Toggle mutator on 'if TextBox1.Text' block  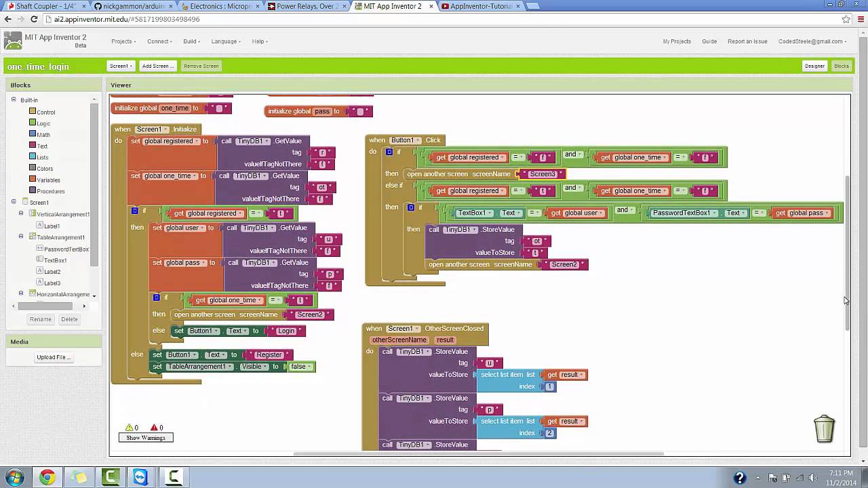411,207
